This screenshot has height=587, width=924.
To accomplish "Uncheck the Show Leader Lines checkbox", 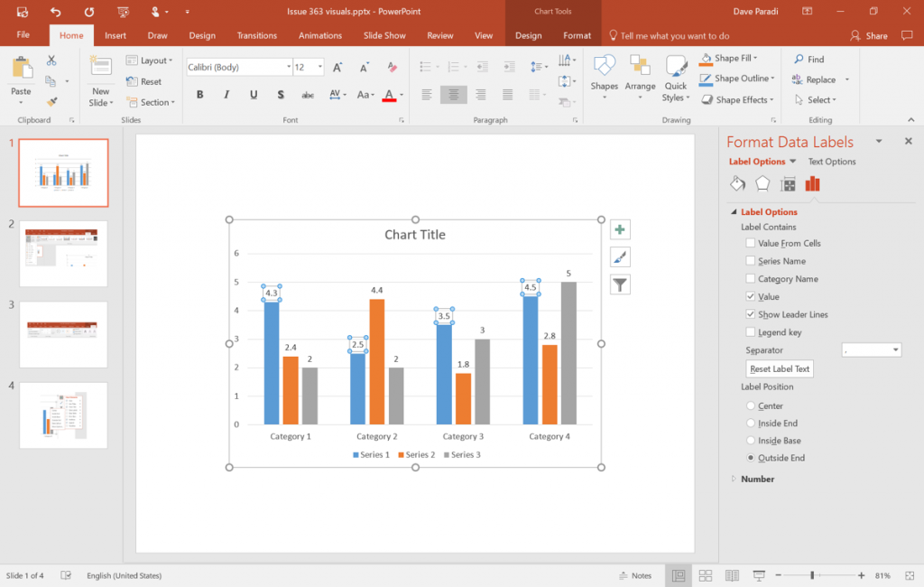I will point(751,314).
